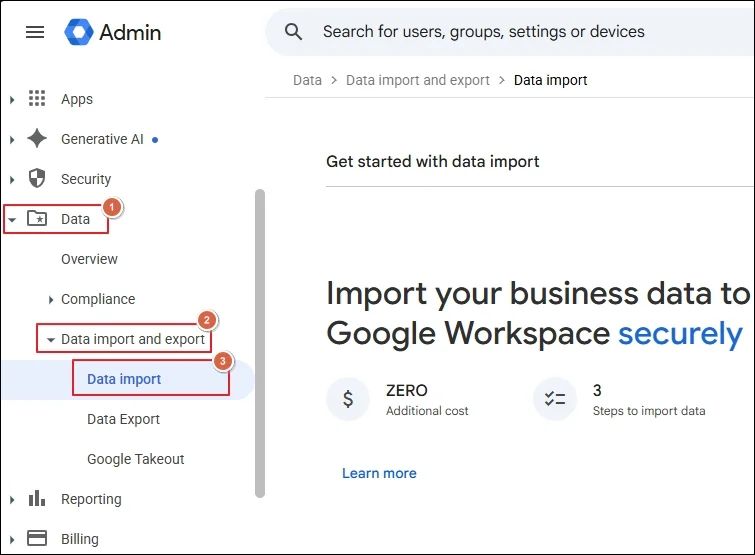755x555 pixels.
Task: Open the hamburger main menu
Action: pyautogui.click(x=35, y=32)
